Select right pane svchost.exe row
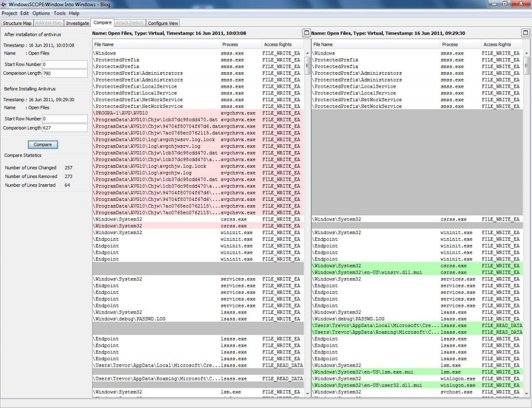 tap(417, 392)
